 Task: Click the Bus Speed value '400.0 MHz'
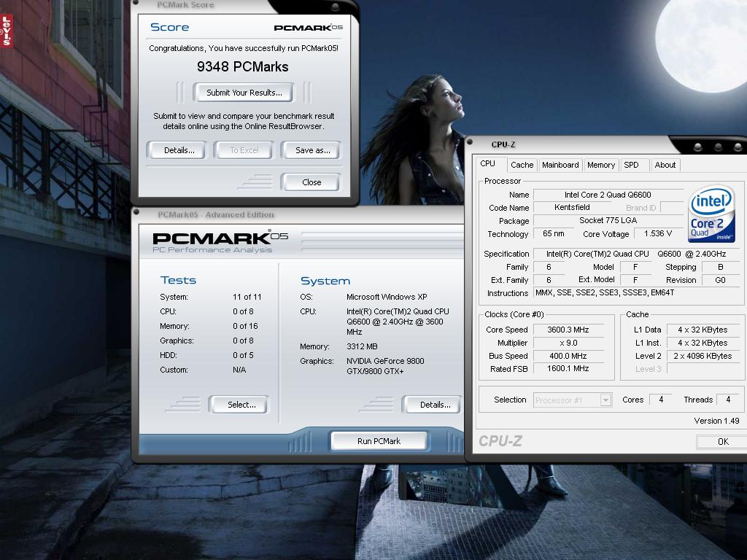tap(568, 356)
